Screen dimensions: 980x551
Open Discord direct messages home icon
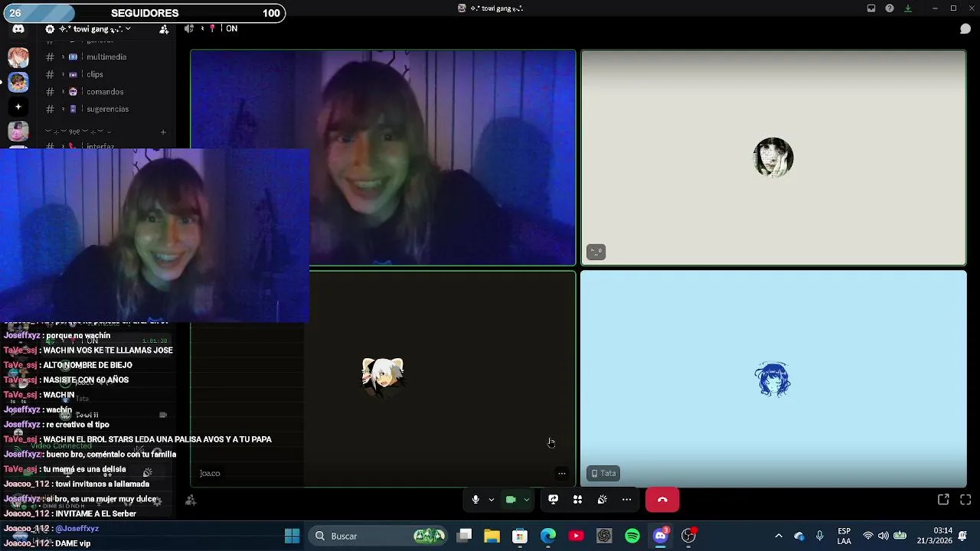18,29
